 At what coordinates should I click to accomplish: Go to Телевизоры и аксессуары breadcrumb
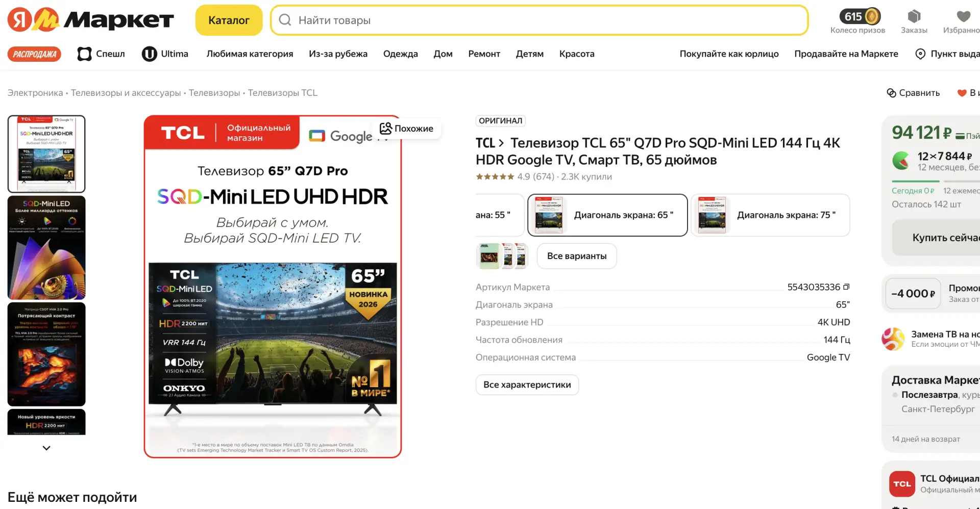pos(126,93)
